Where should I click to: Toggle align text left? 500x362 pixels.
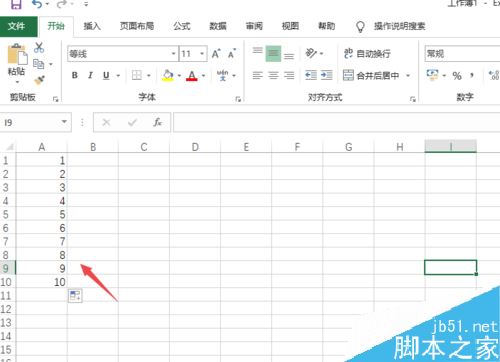[257, 76]
